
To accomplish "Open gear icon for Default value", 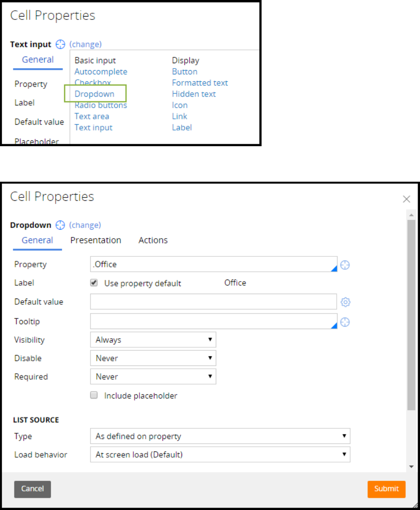I will [x=345, y=302].
